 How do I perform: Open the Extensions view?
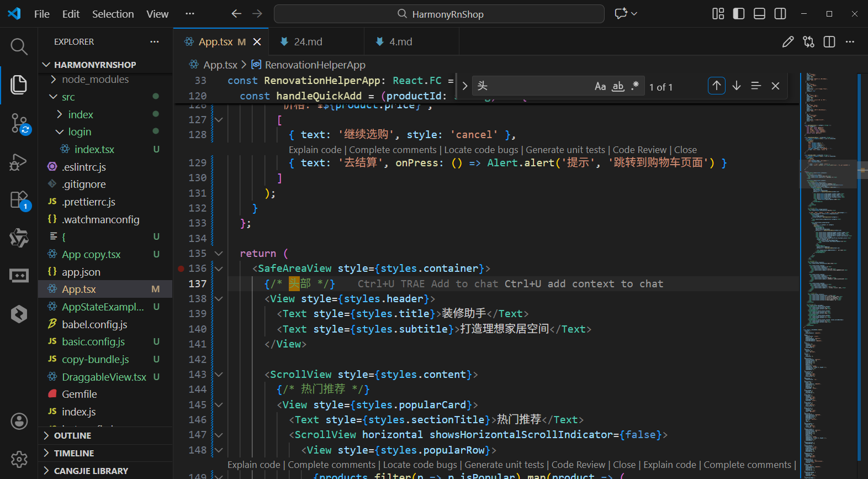tap(19, 199)
